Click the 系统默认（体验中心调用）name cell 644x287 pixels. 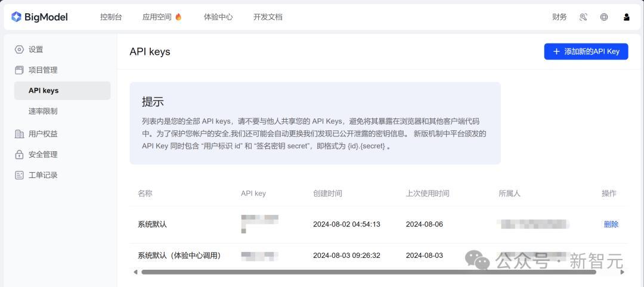(179, 255)
